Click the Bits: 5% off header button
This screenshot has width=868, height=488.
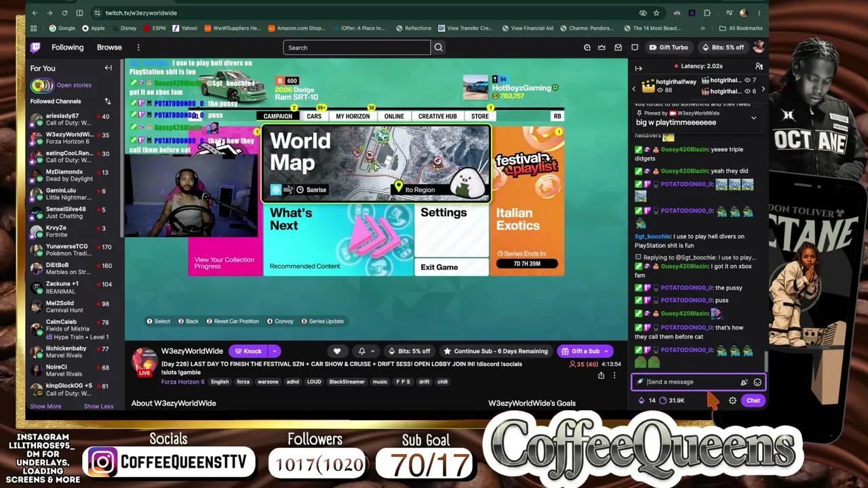point(723,47)
